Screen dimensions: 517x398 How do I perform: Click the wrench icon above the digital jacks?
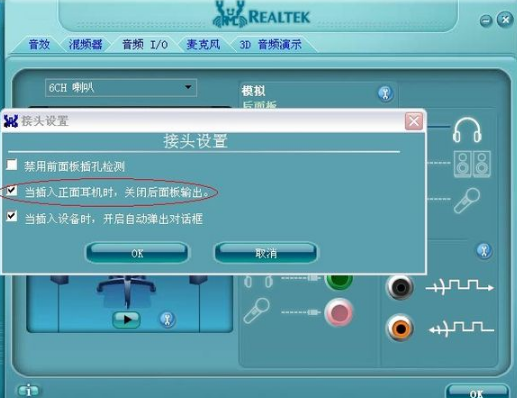click(x=484, y=251)
